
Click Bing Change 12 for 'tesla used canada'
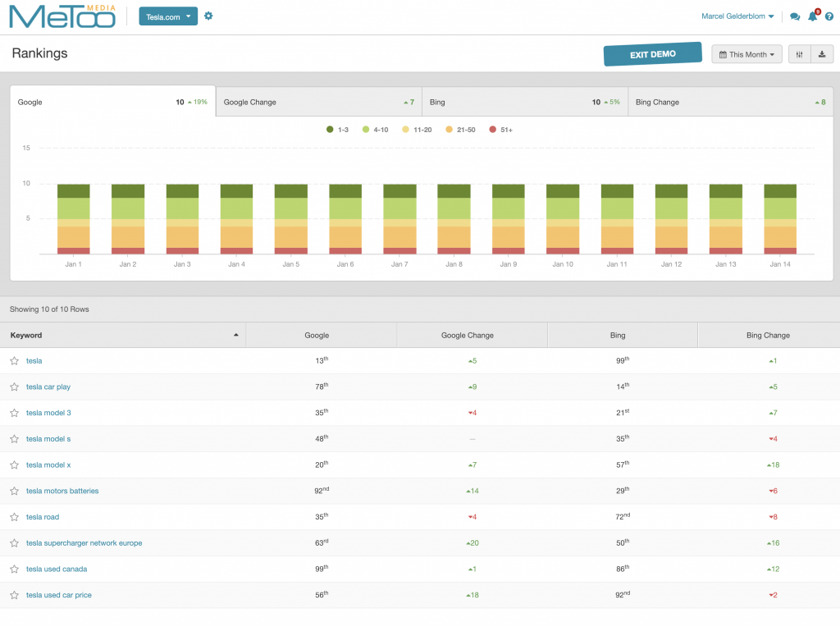[x=773, y=569]
